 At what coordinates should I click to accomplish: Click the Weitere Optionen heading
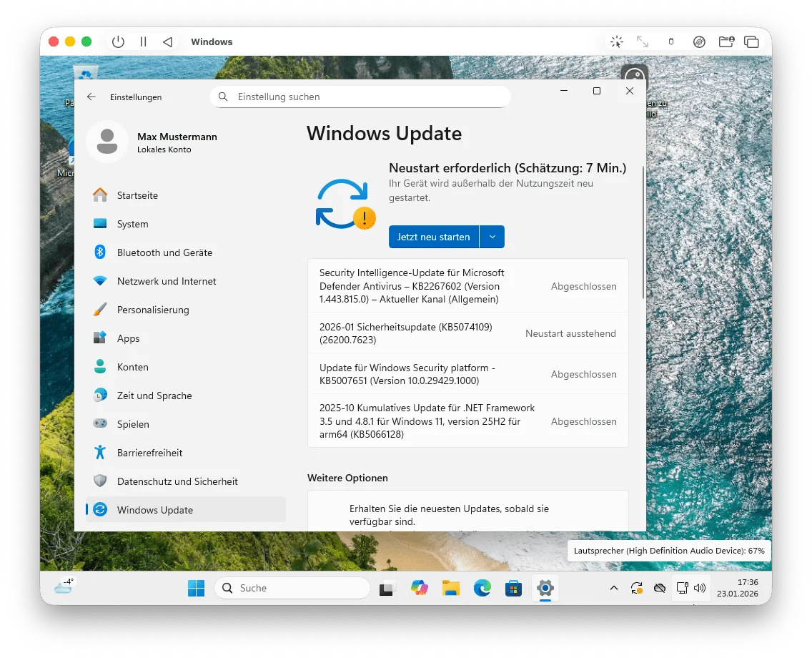[x=347, y=478]
